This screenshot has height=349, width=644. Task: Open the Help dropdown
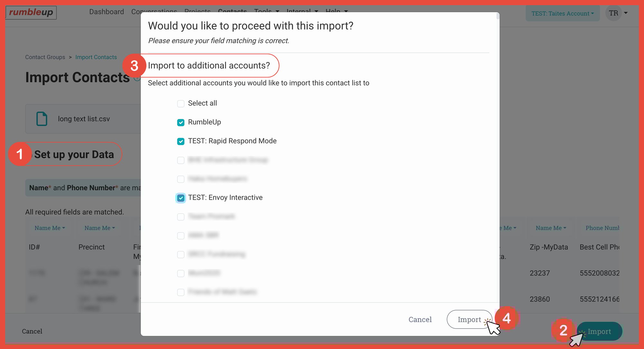336,12
